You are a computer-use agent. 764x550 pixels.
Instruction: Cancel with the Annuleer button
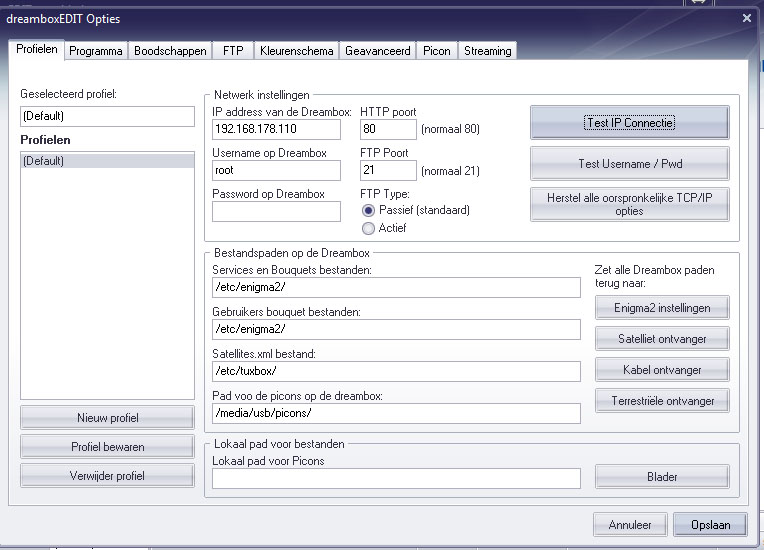tap(630, 525)
